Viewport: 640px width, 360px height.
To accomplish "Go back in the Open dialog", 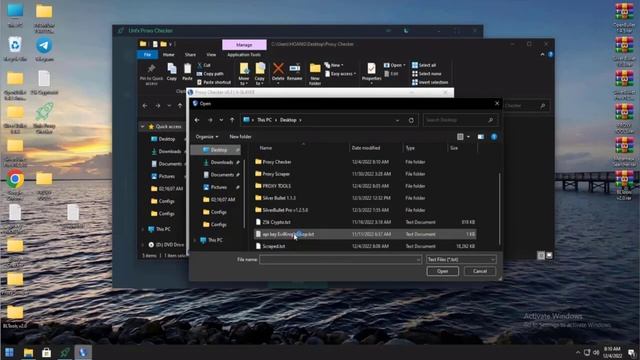I will click(197, 120).
